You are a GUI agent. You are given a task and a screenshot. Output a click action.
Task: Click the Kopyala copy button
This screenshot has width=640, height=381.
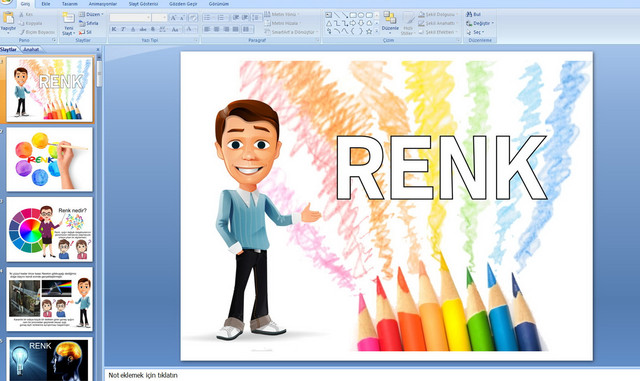tap(31, 23)
